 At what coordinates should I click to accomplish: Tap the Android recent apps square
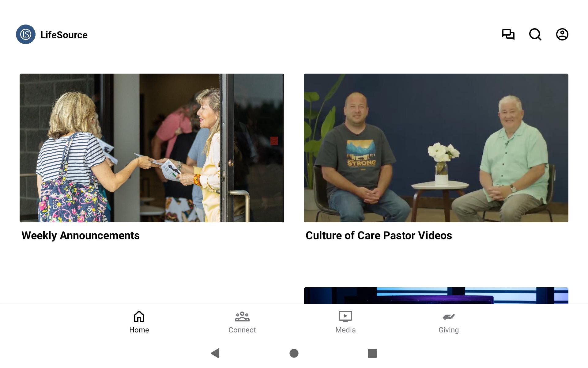pyautogui.click(x=372, y=353)
